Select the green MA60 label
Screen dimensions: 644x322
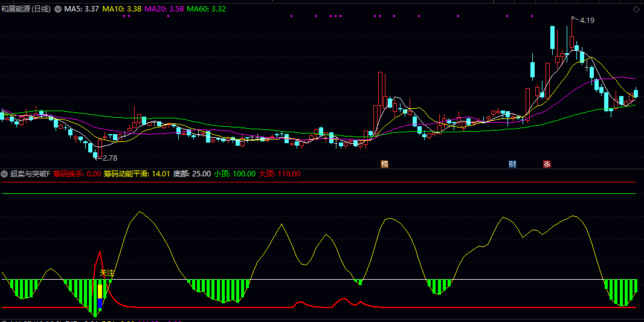(x=207, y=9)
